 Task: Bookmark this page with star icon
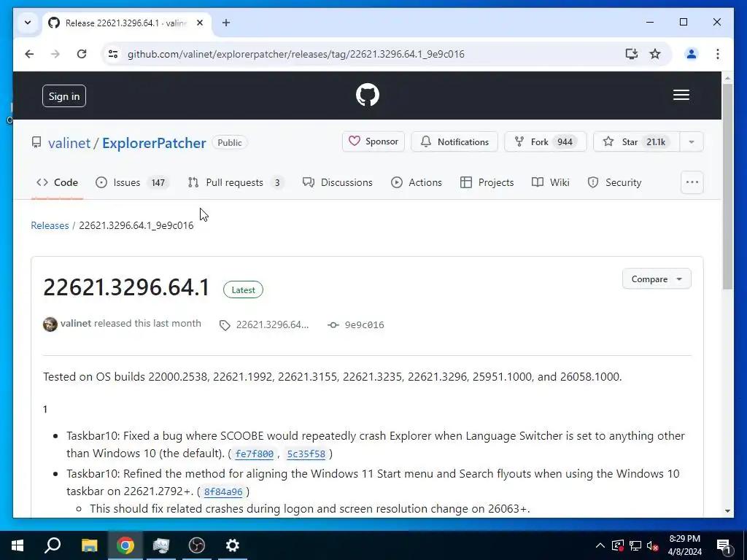pos(655,54)
